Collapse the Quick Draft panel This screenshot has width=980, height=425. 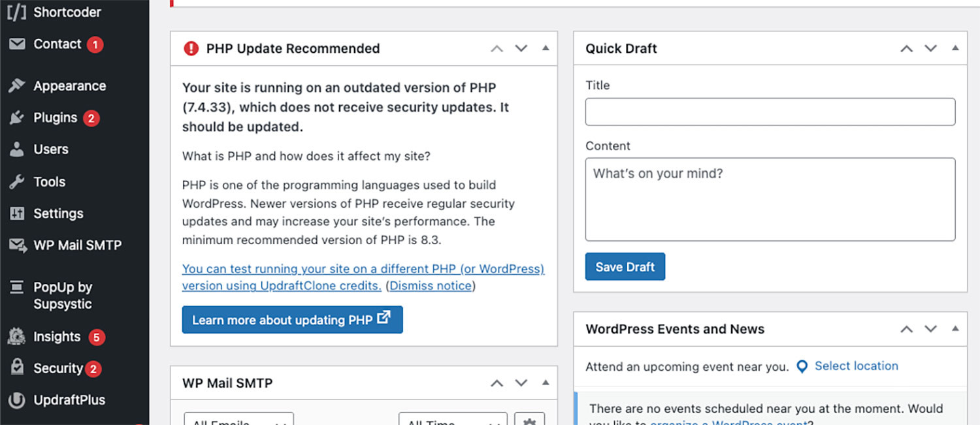click(955, 48)
